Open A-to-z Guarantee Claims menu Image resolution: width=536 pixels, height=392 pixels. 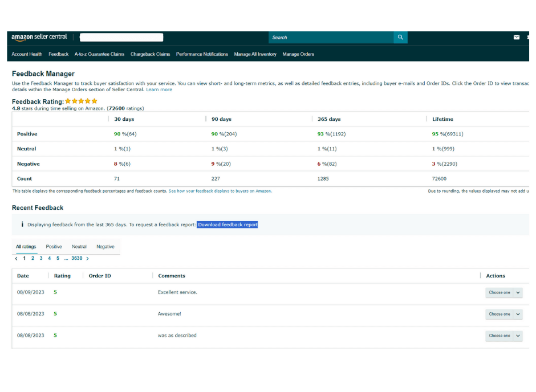point(99,54)
